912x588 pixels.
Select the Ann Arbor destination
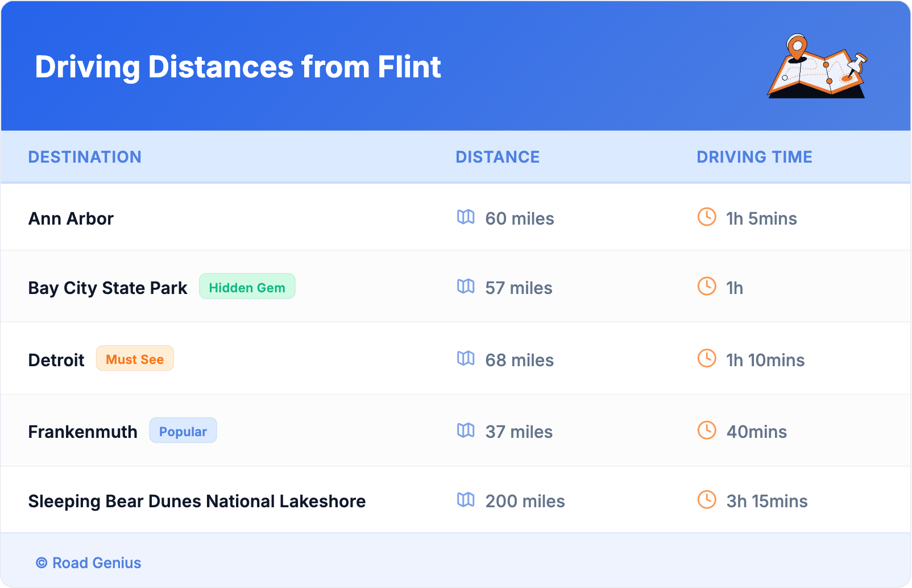click(x=71, y=218)
